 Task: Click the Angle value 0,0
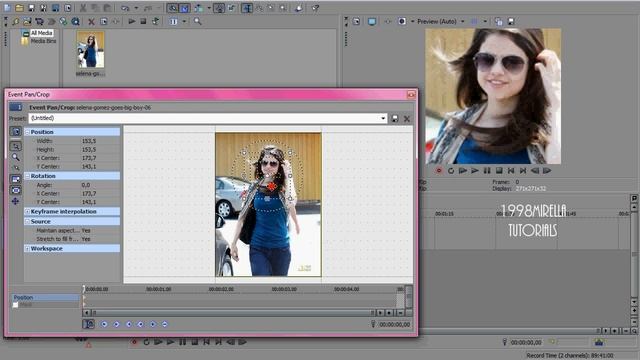[86, 185]
